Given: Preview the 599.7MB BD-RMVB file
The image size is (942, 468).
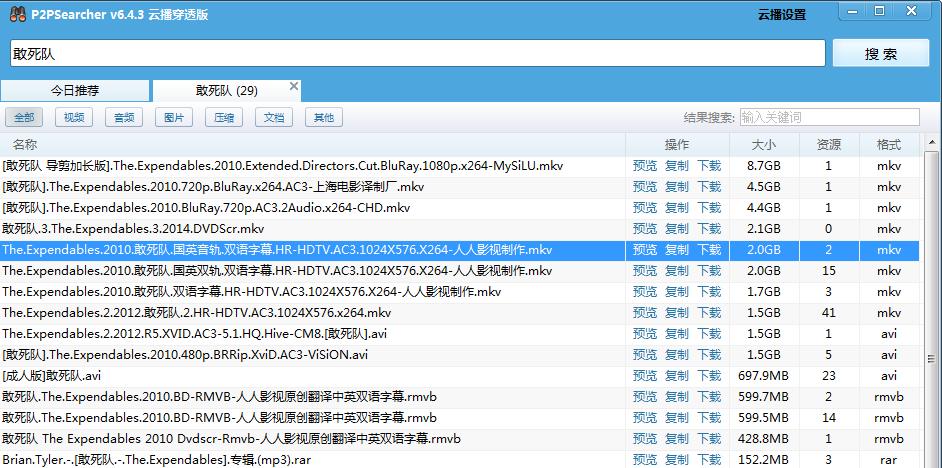Looking at the screenshot, I should point(645,397).
